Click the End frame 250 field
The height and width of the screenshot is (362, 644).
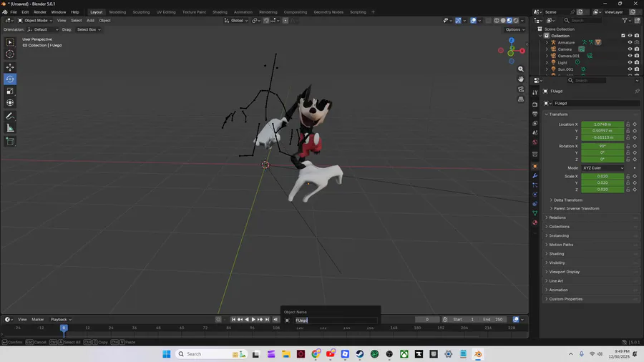pos(493,319)
